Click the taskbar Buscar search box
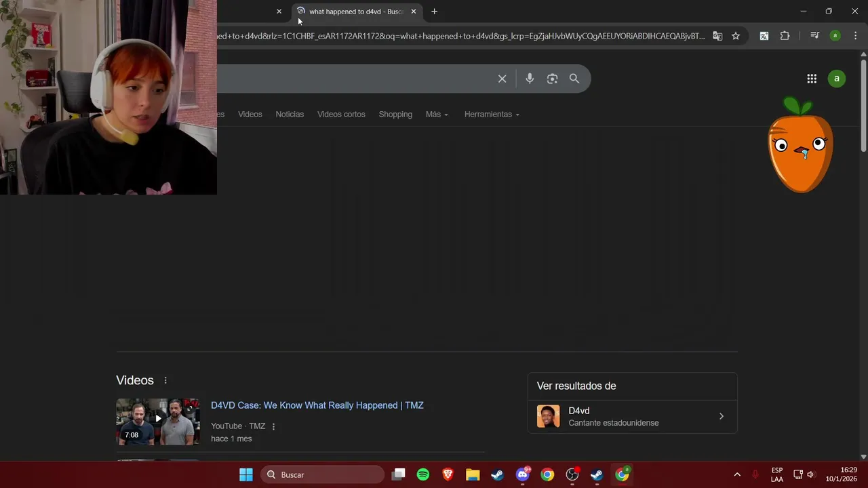The image size is (868, 488). click(322, 474)
